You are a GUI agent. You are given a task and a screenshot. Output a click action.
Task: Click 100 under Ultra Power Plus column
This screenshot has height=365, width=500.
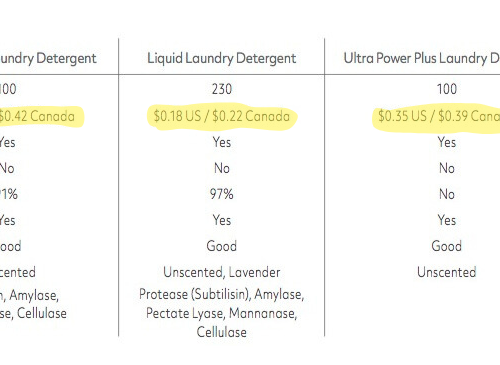click(x=447, y=89)
